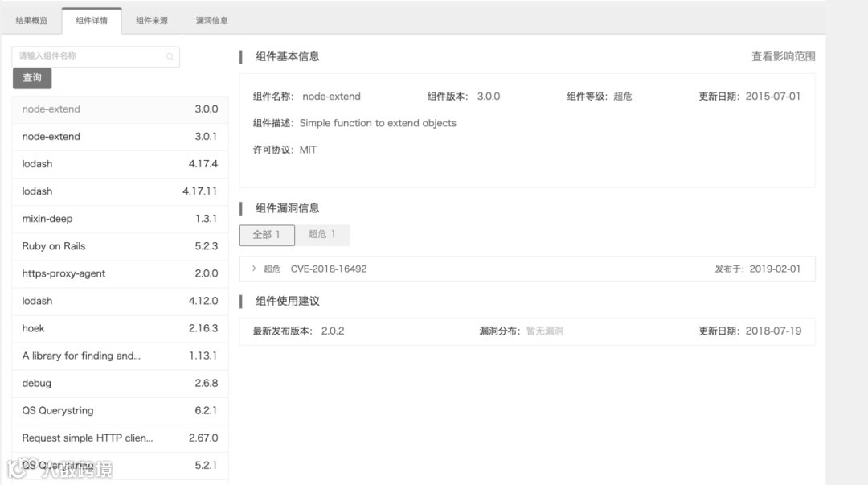Screen dimensions: 868x485
Task: Click the update date 2015-07-01
Action: pyautogui.click(x=773, y=97)
